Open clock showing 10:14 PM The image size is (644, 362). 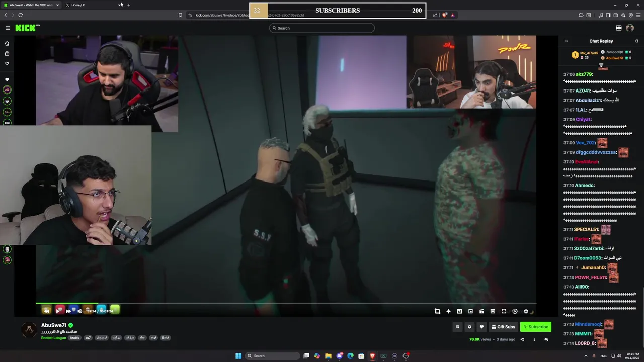point(632,356)
